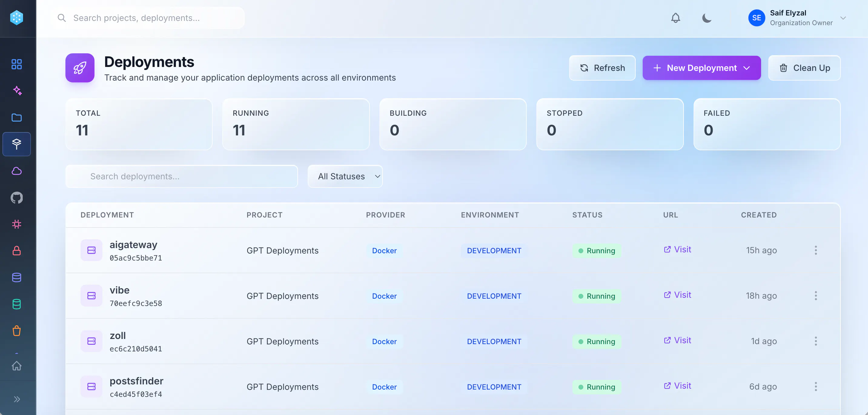
Task: Expand the sidebar with double chevron
Action: coord(17,399)
